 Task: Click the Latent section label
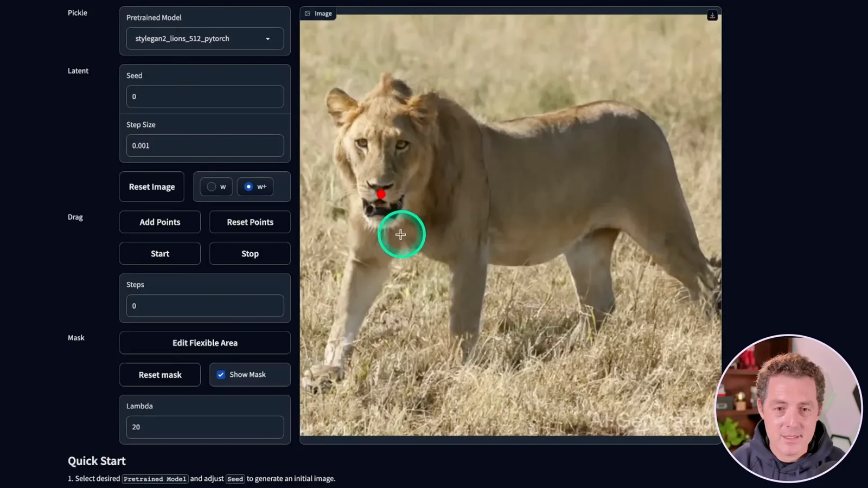pos(78,71)
